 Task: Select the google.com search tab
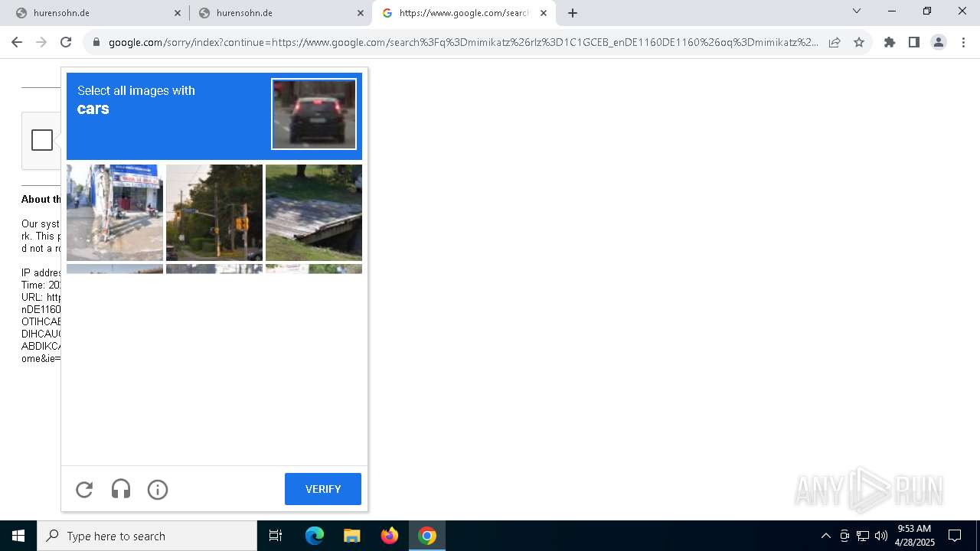coord(463,13)
